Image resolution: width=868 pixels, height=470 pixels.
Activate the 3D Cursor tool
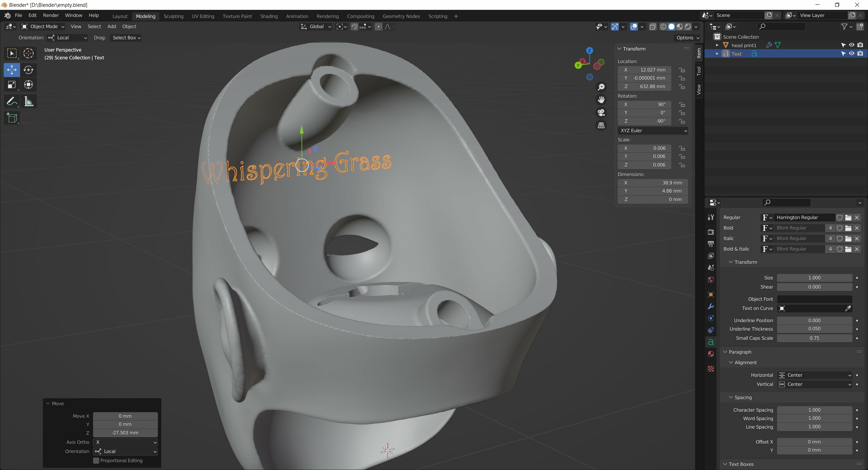(28, 53)
